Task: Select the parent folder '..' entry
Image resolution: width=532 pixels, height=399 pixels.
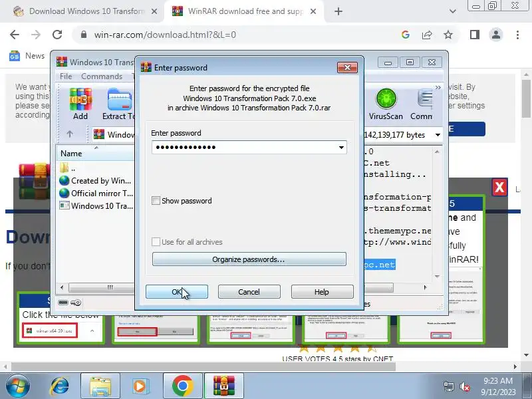Action: pos(68,168)
